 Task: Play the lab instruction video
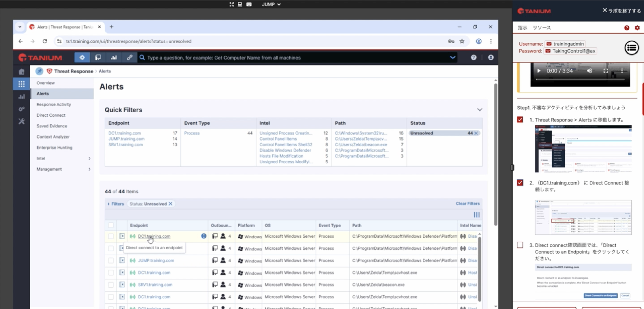(539, 71)
